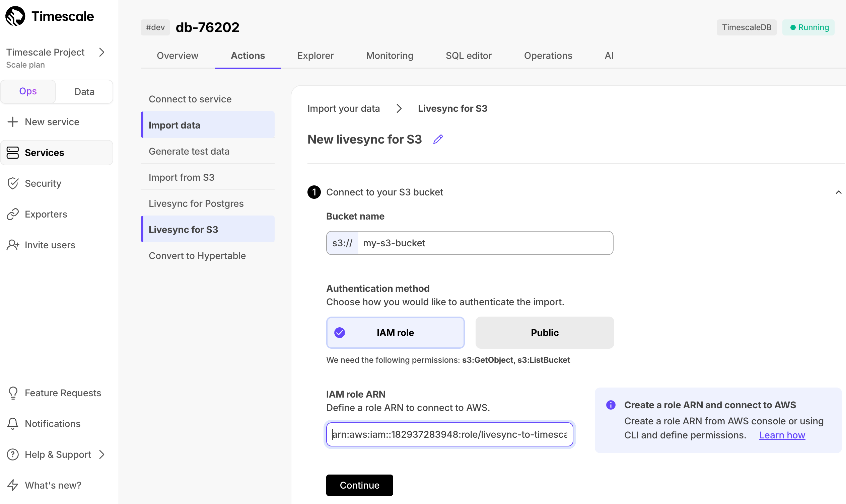846x504 pixels.
Task: Switch to Data mode toggle
Action: (x=84, y=91)
